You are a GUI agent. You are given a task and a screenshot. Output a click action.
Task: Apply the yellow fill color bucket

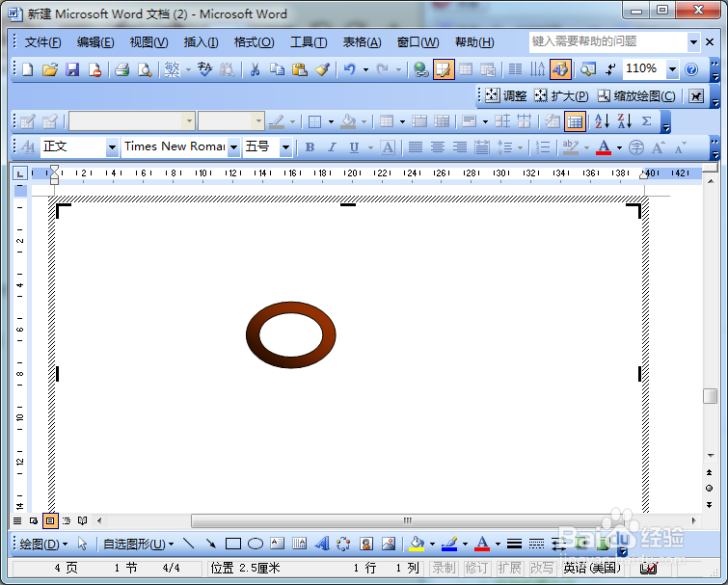(417, 544)
